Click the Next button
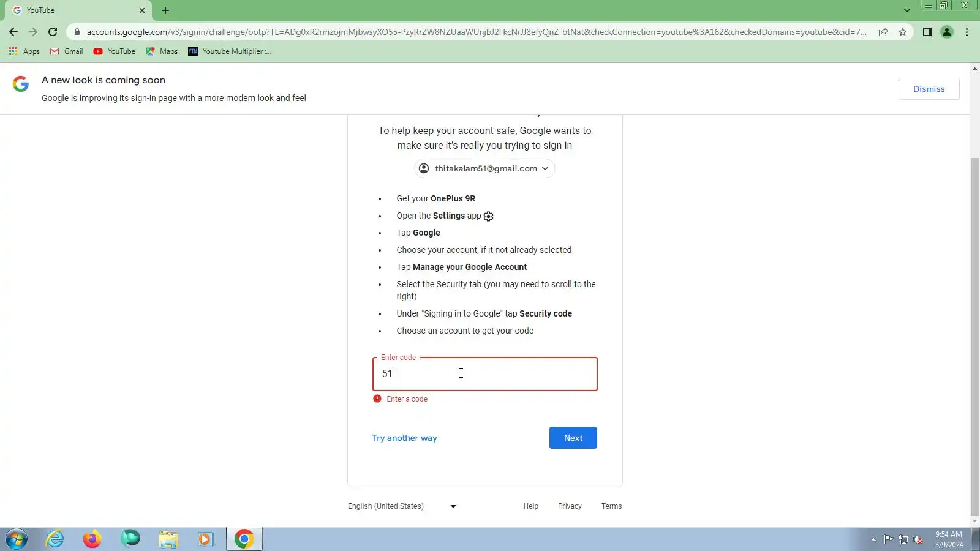Screen dimensions: 980x551 pyautogui.click(x=573, y=438)
